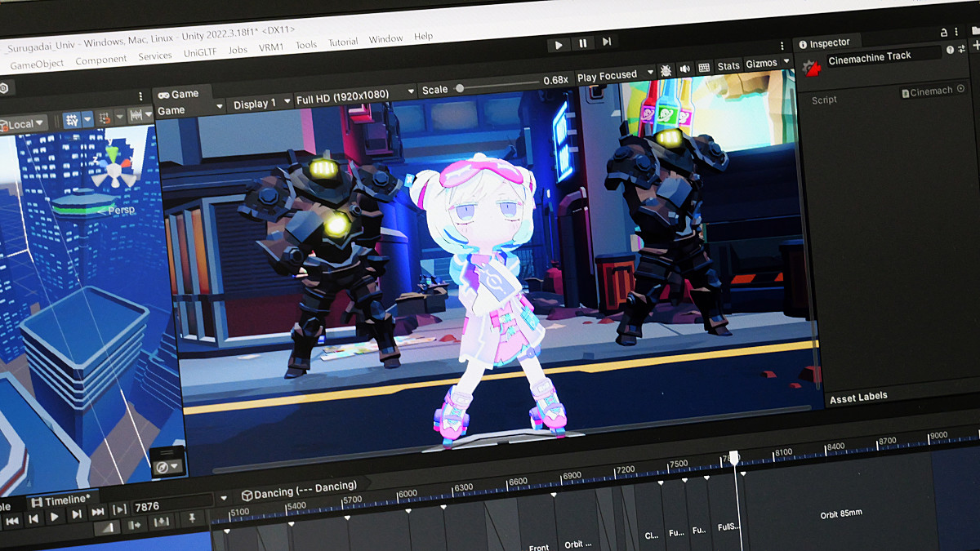Viewport: 980px width, 551px height.
Task: Toggle the Inspector lock icon
Action: coord(943,32)
